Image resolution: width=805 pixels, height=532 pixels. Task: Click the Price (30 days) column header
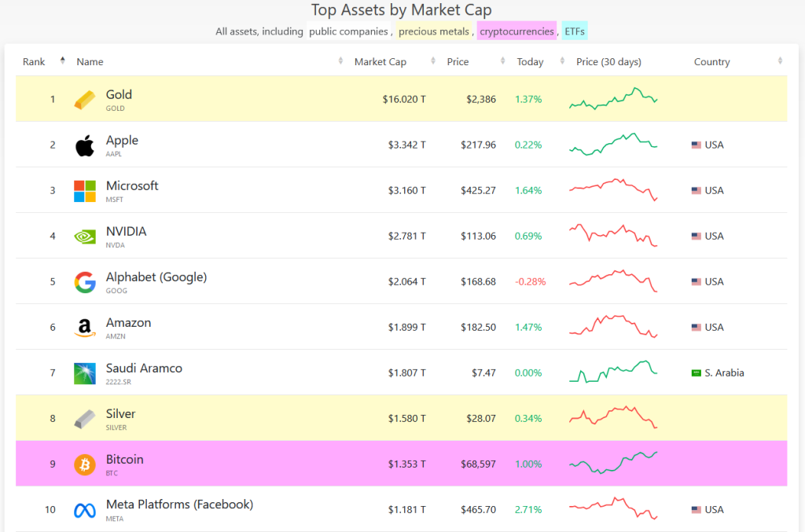coord(608,61)
